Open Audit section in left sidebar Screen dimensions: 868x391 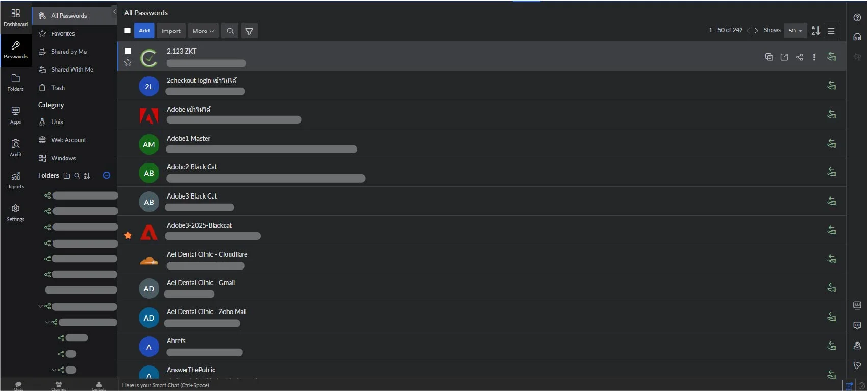16,148
